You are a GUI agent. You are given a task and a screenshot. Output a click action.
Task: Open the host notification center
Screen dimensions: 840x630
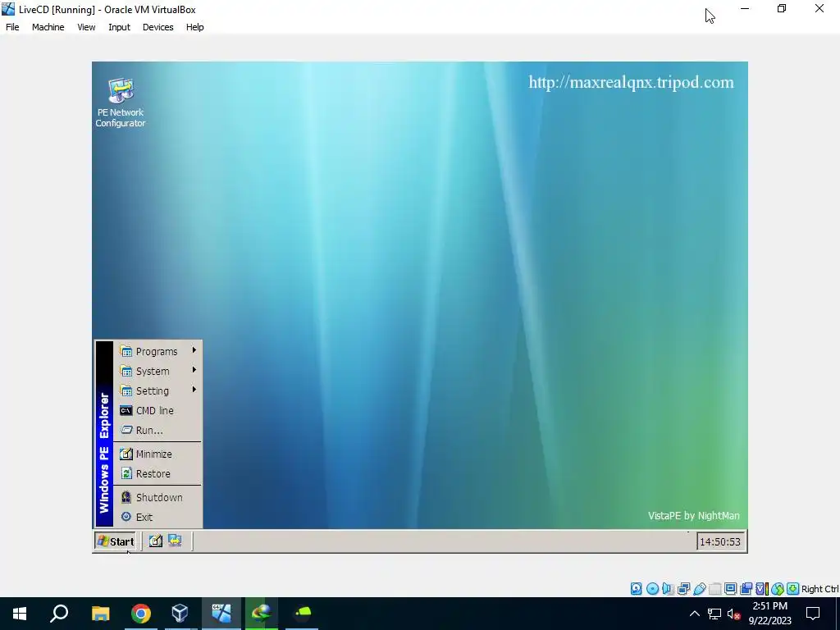point(813,614)
